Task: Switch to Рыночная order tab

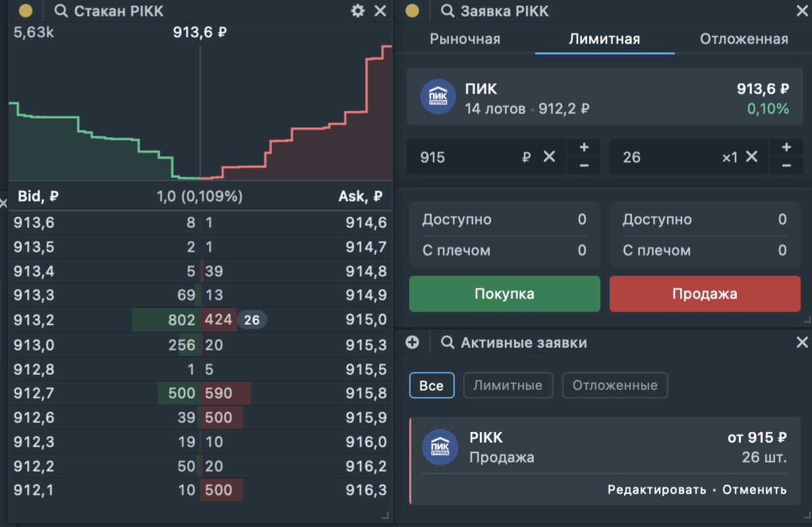Action: click(465, 39)
